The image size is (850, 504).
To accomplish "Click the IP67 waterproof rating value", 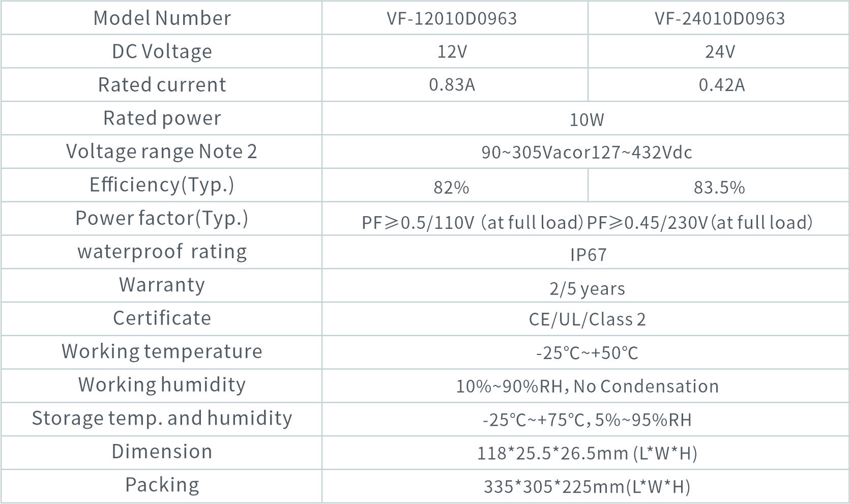I will [x=588, y=254].
